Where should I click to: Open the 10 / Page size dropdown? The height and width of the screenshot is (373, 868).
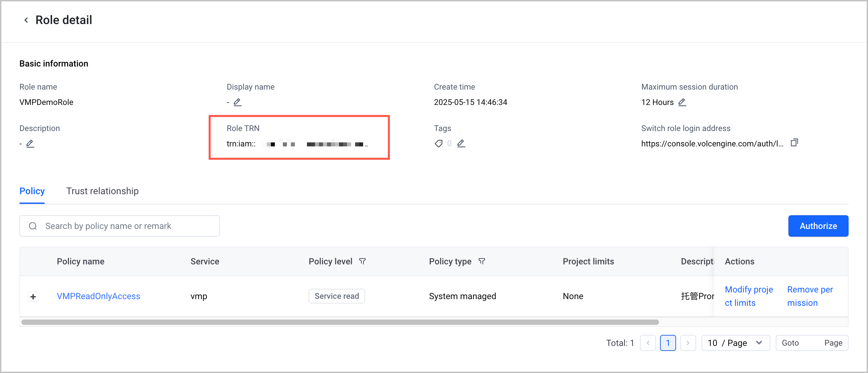point(736,343)
